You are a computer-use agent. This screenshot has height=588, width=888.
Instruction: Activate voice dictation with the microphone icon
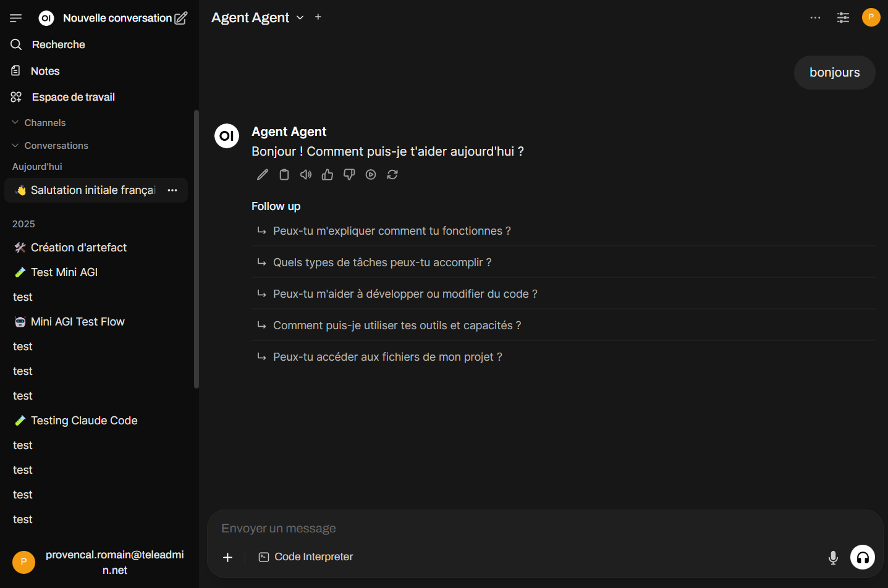(x=833, y=556)
